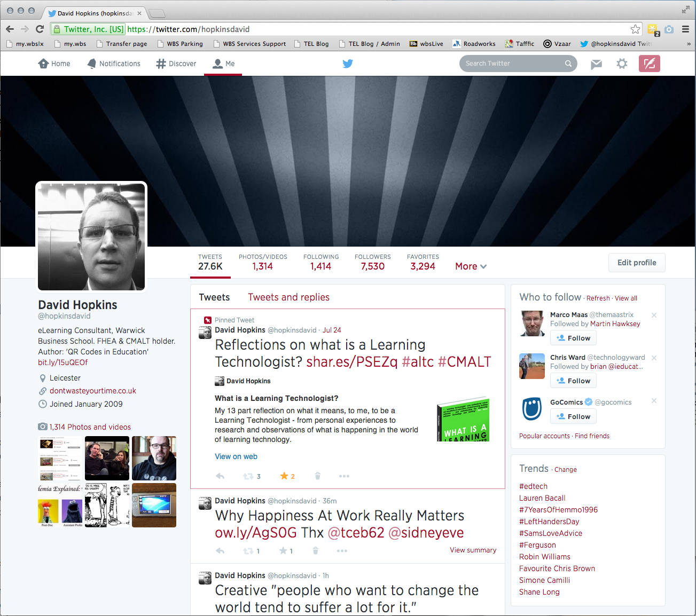Viewport: 696px width, 616px height.
Task: Open the 3,294 Favorites list
Action: point(423,262)
